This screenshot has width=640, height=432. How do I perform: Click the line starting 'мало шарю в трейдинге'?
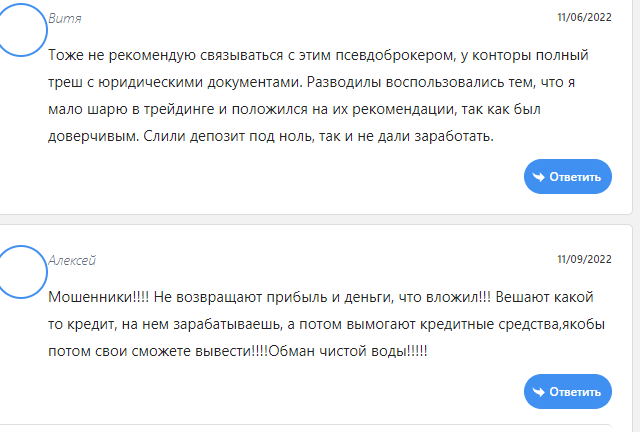(294, 109)
